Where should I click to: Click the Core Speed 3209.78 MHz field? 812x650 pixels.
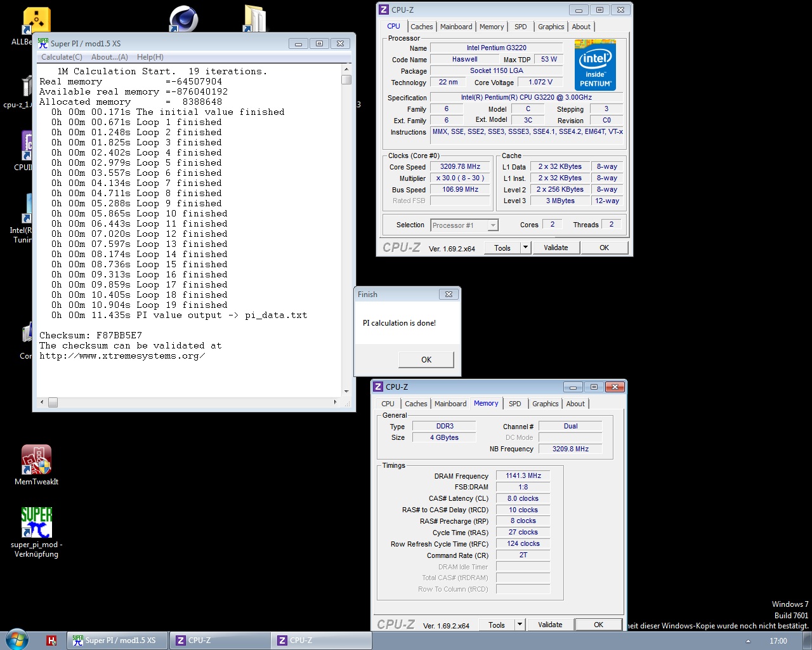pyautogui.click(x=460, y=167)
